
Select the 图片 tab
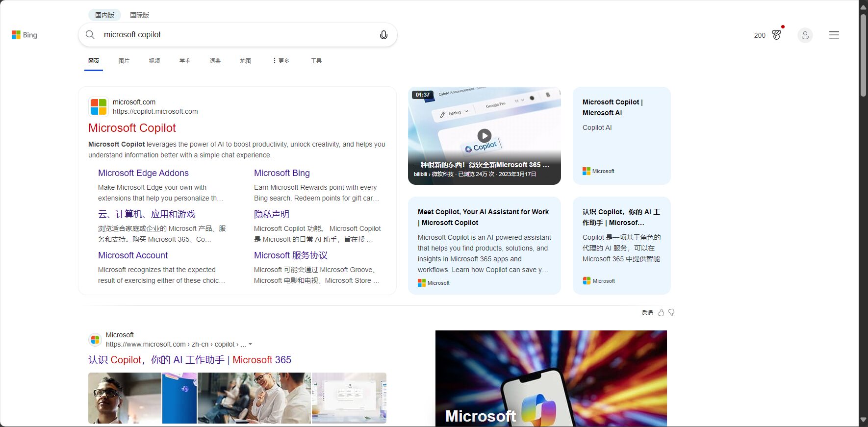point(124,61)
